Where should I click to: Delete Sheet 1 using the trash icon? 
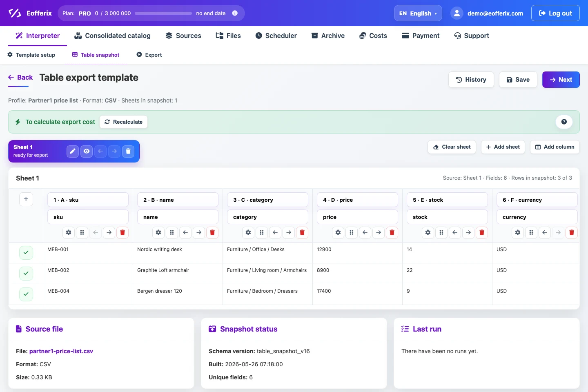pyautogui.click(x=128, y=151)
